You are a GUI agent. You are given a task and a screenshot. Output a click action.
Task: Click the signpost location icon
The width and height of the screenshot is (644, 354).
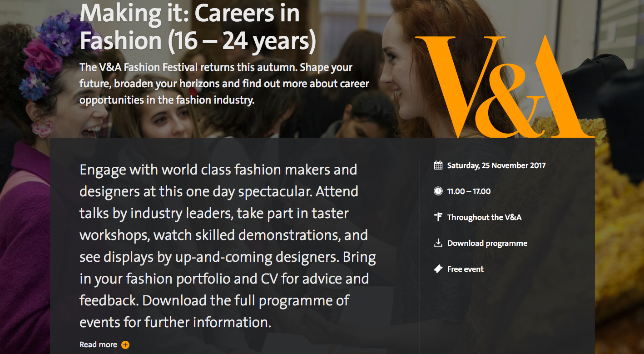[x=438, y=217]
